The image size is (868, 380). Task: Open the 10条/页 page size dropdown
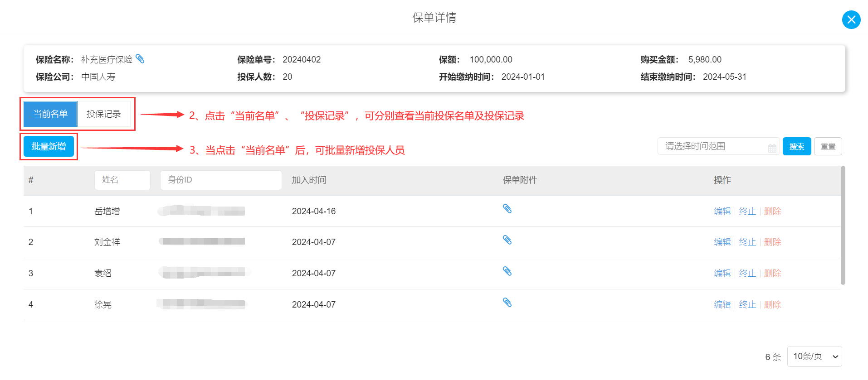point(814,356)
